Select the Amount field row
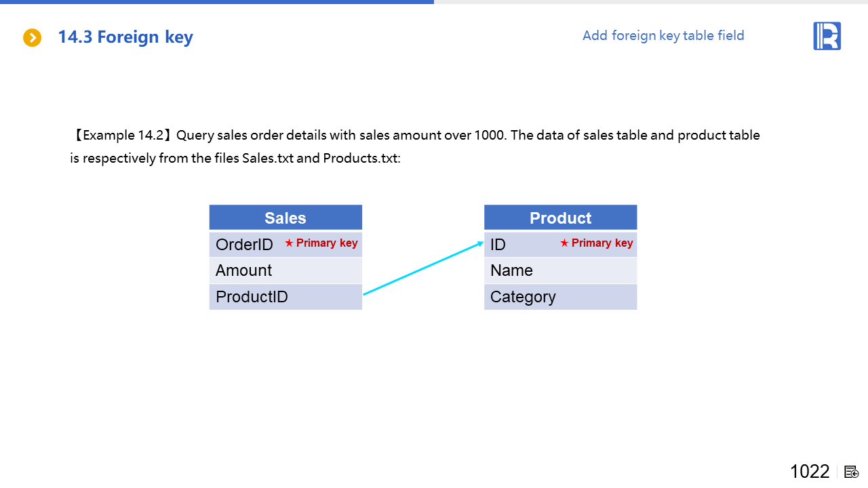The image size is (868, 488). (285, 270)
